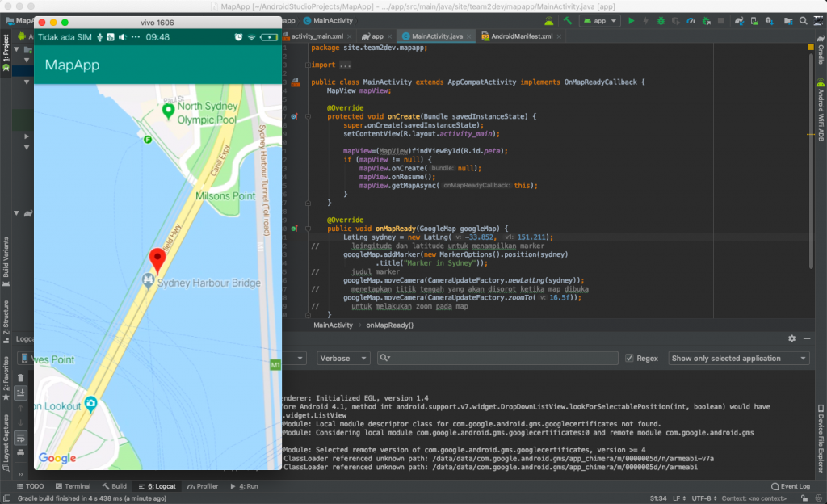
Task: Click the override gutter icon beside onCreate
Action: [294, 116]
